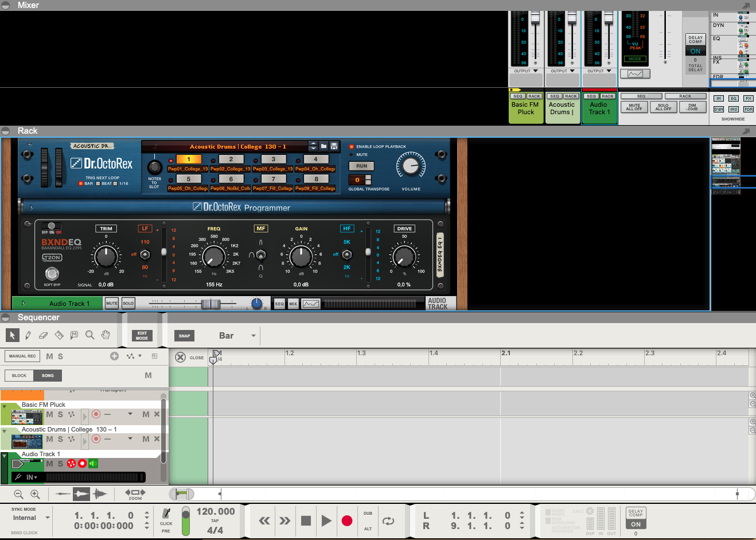
Task: Collapse the Acoustic Drums track
Action: 5,432
